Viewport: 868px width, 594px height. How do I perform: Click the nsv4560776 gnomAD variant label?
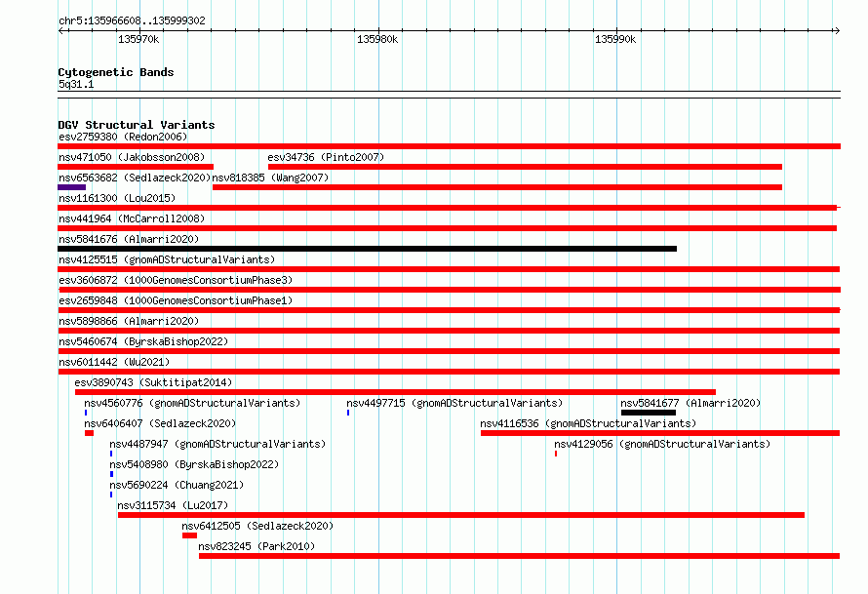click(x=192, y=403)
